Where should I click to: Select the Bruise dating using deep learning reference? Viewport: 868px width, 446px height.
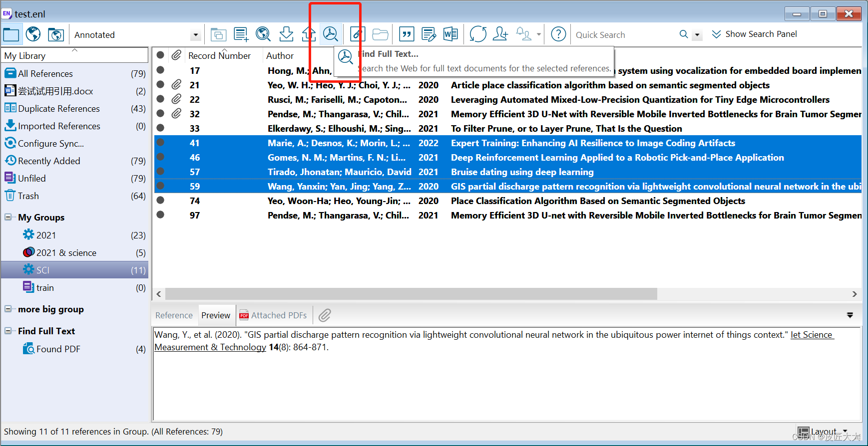point(508,172)
